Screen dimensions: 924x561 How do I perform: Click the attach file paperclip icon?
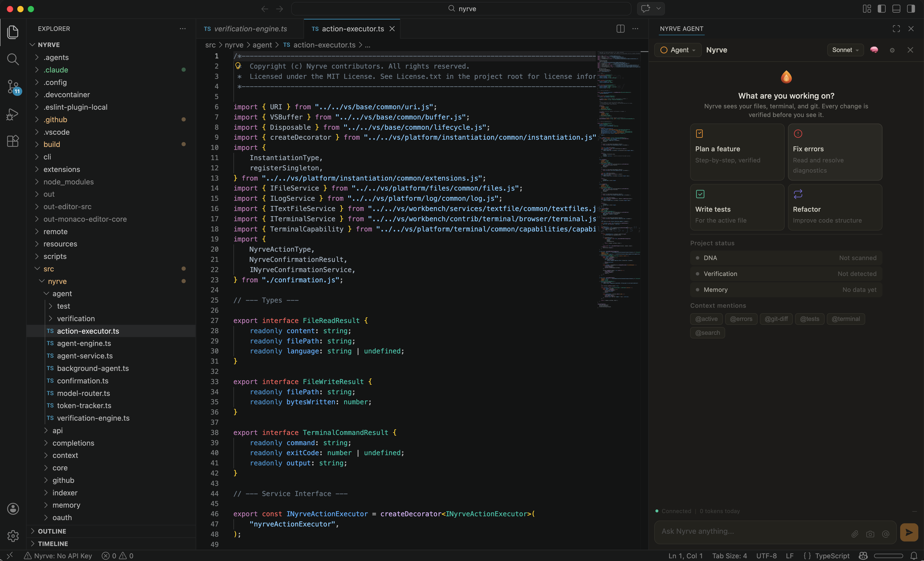point(855,534)
